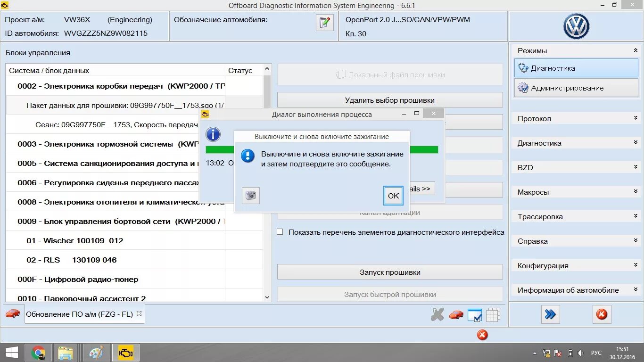Expand the Диагностика section chevron

click(x=636, y=143)
